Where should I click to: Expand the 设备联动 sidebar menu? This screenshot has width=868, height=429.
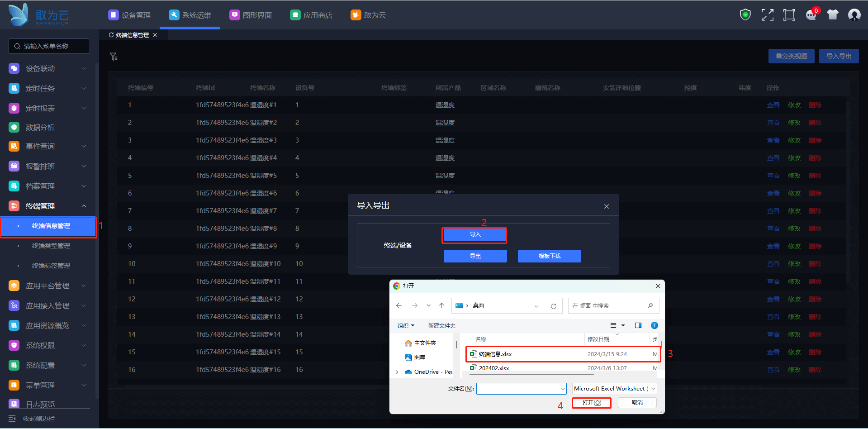click(x=84, y=68)
